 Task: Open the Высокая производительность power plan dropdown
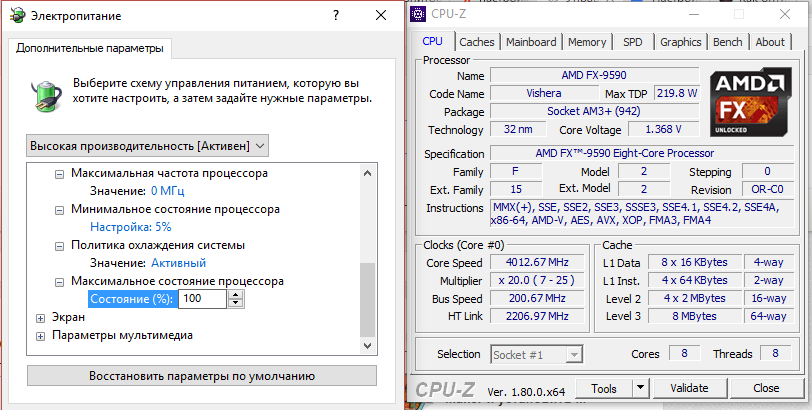coord(147,147)
